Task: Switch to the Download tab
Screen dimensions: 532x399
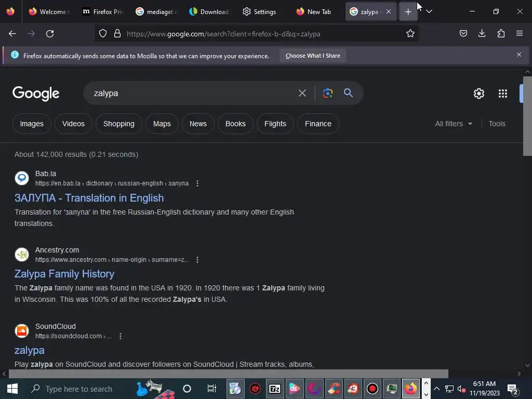Action: (209, 11)
